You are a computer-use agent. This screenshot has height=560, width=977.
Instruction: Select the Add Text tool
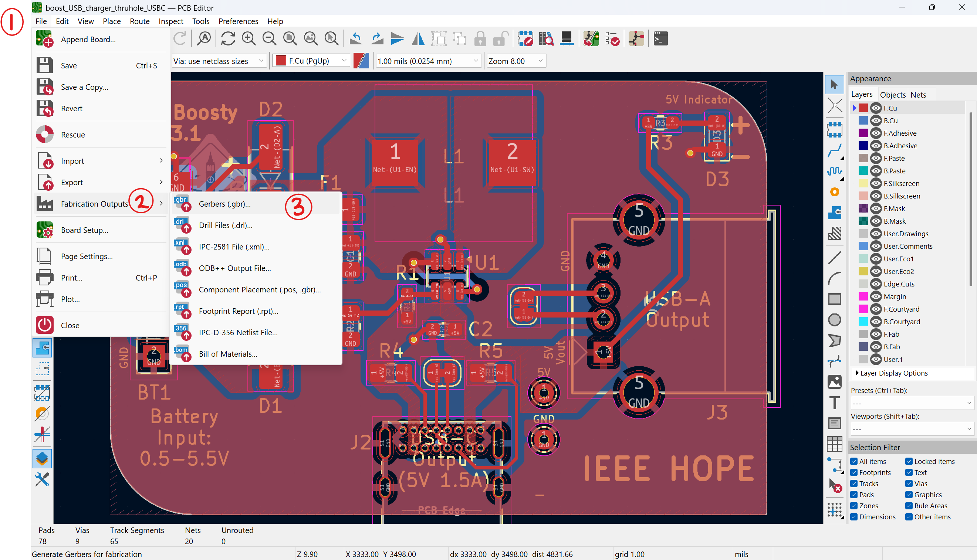point(834,402)
